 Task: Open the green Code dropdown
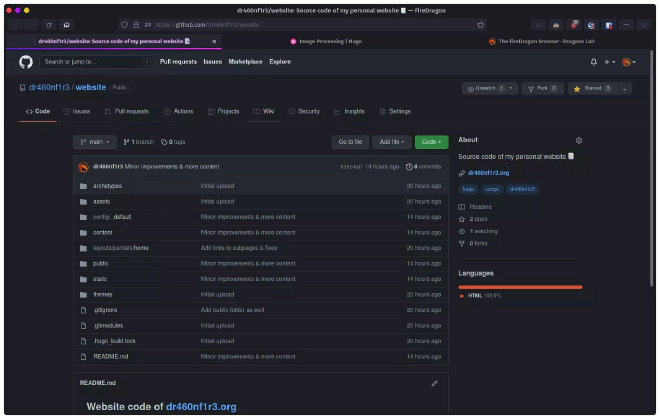[x=431, y=142]
